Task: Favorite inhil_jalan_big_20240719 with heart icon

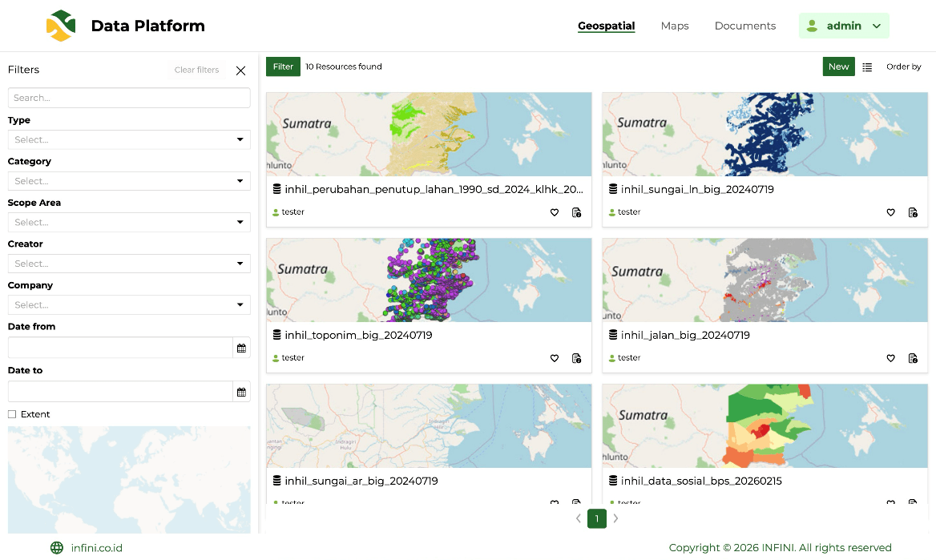Action: (x=890, y=358)
